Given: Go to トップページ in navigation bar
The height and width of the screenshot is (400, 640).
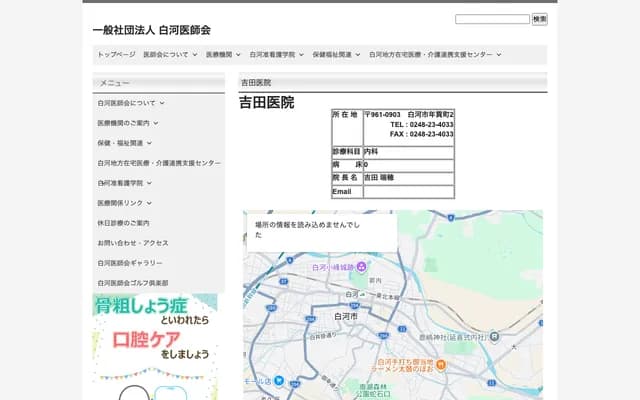Looking at the screenshot, I should pyautogui.click(x=116, y=55).
